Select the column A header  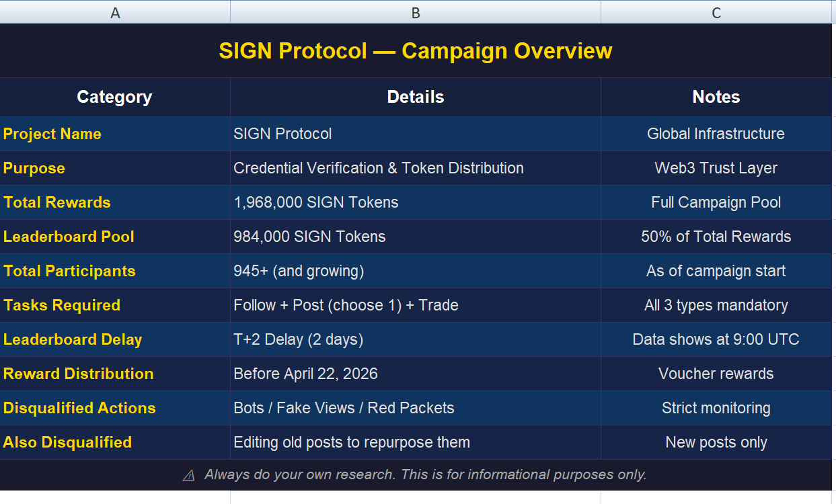pyautogui.click(x=115, y=12)
